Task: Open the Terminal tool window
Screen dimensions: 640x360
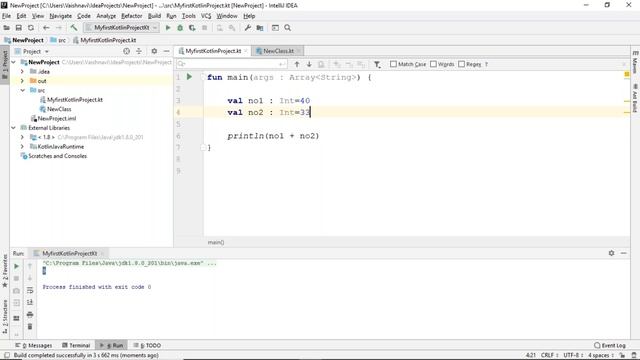Action: click(x=76, y=345)
